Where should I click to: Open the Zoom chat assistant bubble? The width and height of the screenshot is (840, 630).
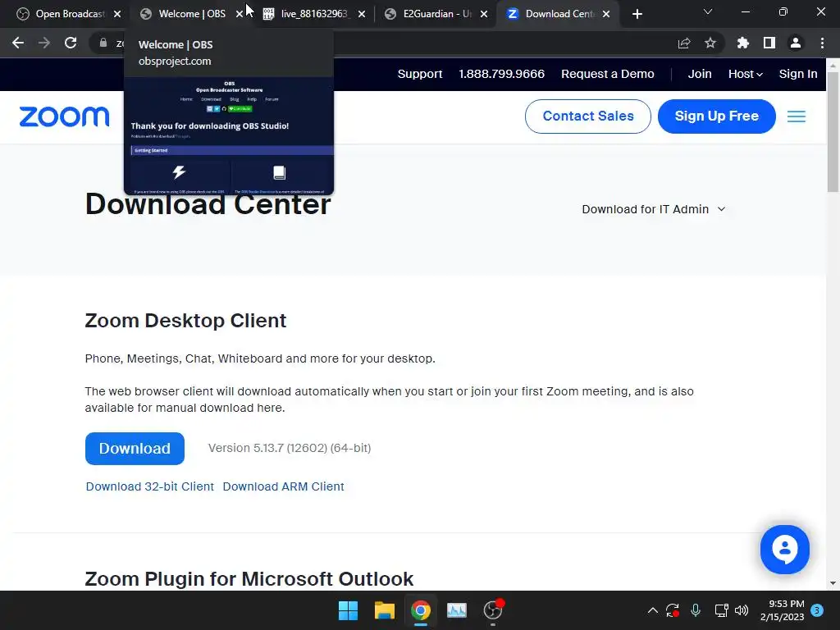click(785, 549)
